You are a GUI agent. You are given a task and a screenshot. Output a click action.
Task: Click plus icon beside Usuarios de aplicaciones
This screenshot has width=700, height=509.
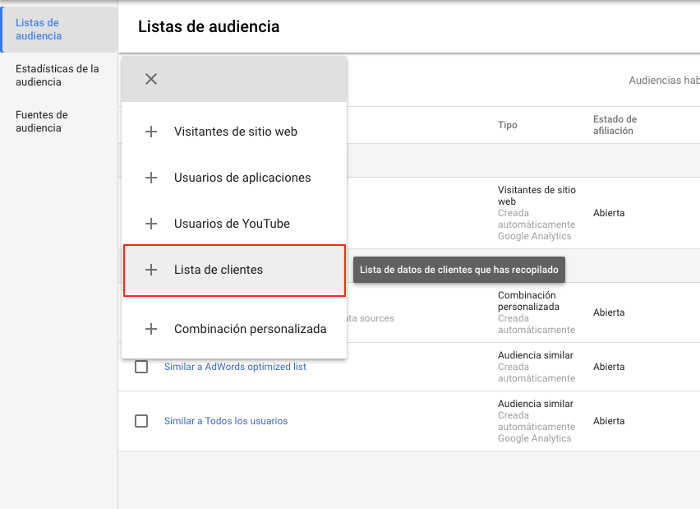pos(151,177)
